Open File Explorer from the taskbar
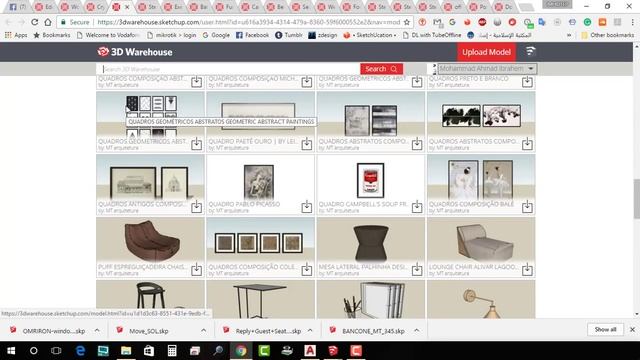 pos(126,351)
